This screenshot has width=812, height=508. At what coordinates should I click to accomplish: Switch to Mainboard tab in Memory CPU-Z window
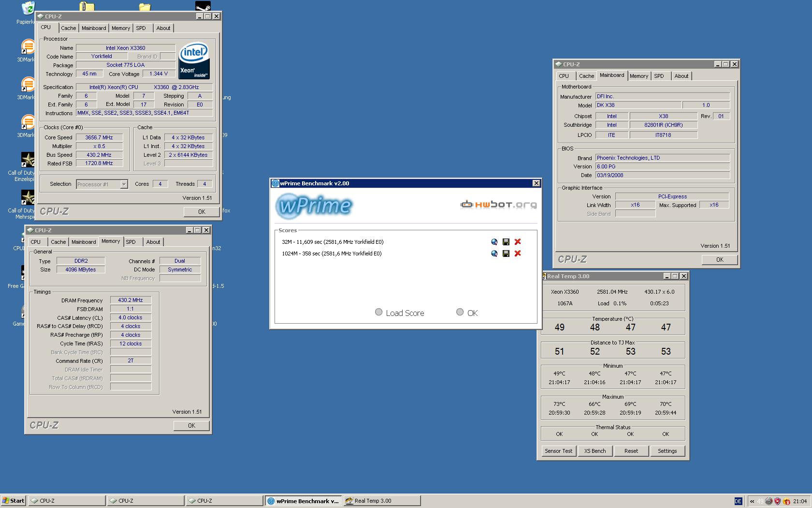tap(84, 242)
